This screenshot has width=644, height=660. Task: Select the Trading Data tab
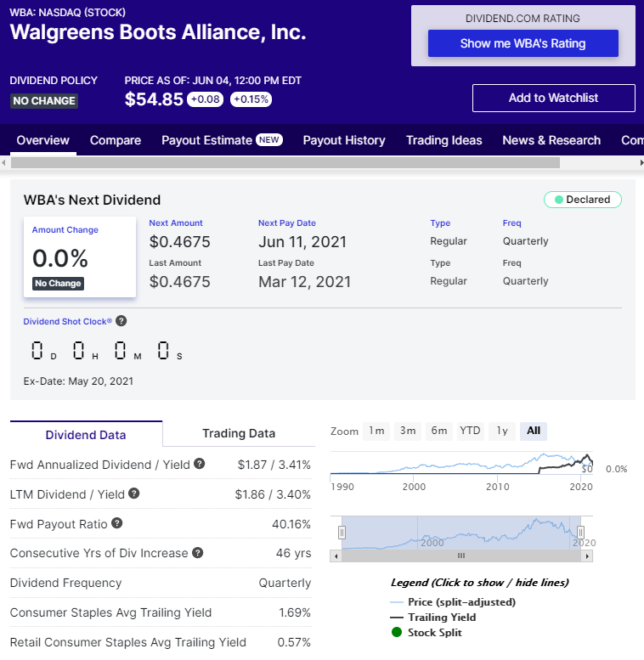pos(239,433)
